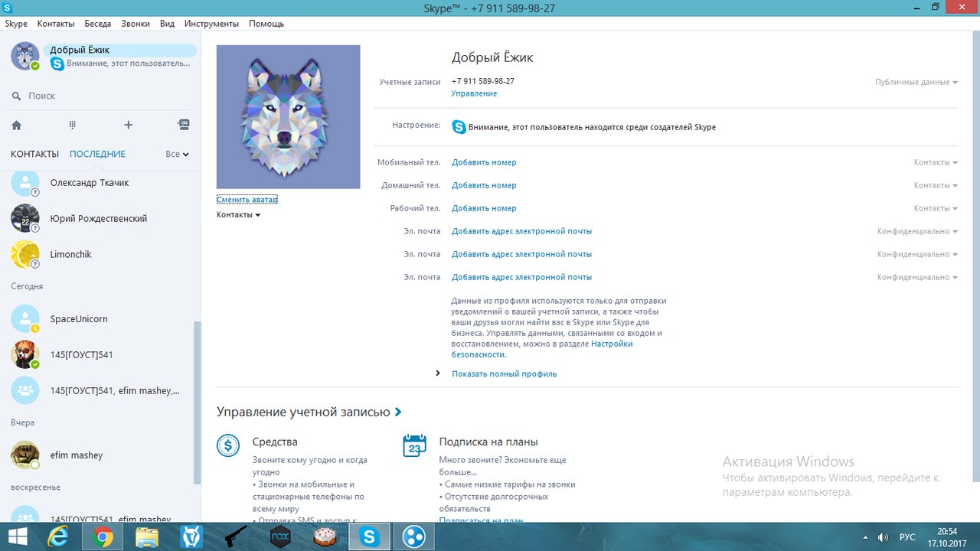Open File Explorer from the taskbar

point(147,537)
